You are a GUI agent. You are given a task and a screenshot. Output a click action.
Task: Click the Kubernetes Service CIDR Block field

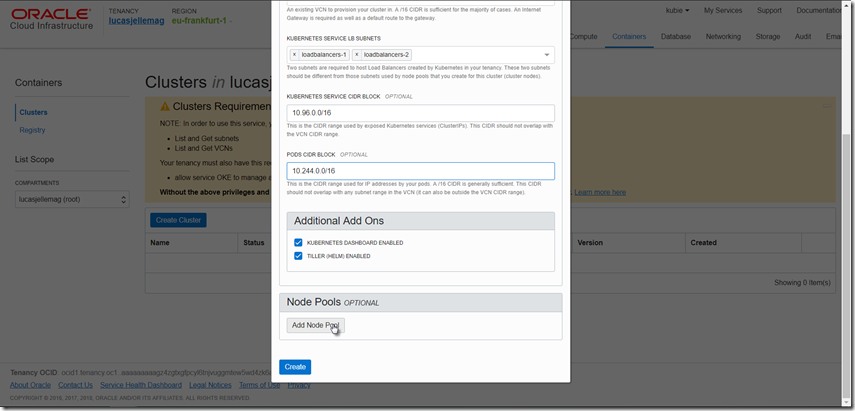(420, 113)
